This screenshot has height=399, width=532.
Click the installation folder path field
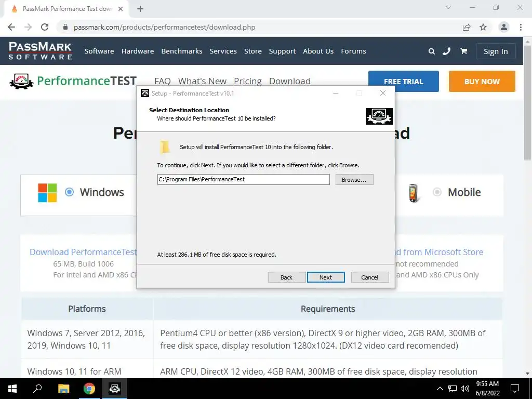coord(243,179)
